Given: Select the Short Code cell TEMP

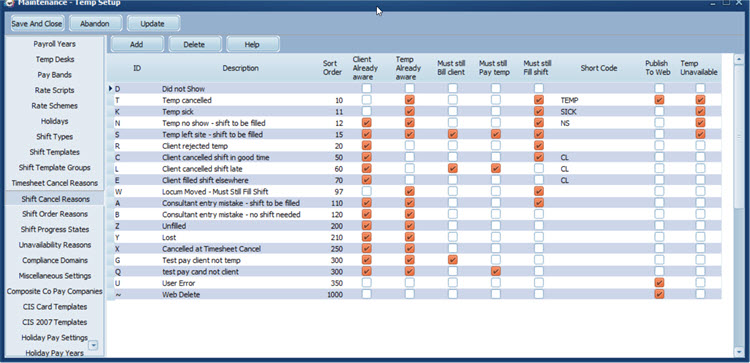Looking at the screenshot, I should [569, 100].
